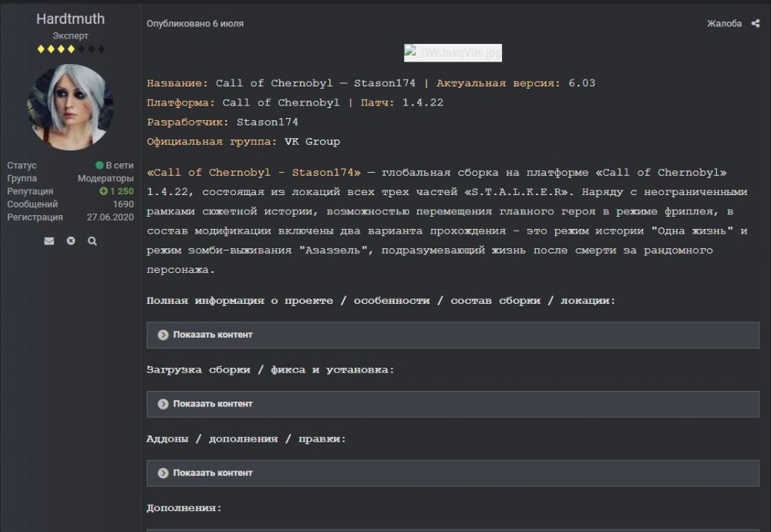Open the Жалоба report link

724,24
